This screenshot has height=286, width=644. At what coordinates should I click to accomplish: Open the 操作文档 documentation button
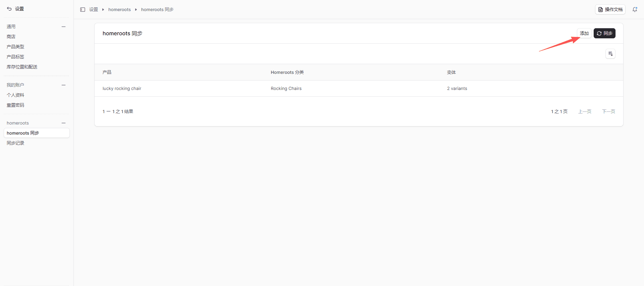610,9
